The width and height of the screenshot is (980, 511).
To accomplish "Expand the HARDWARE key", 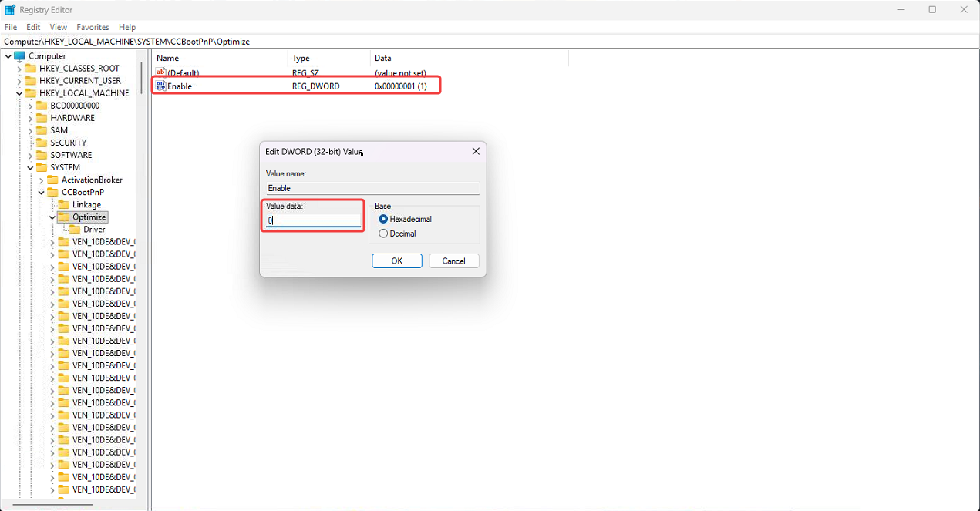I will (30, 118).
